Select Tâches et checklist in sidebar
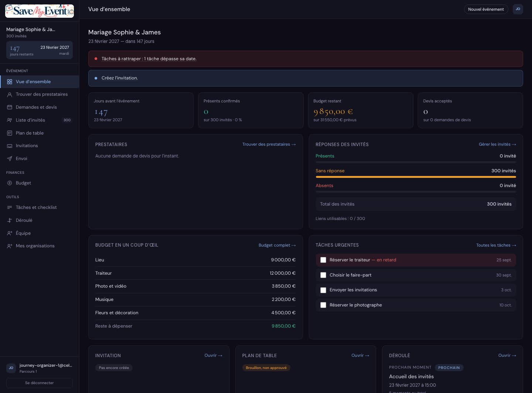Image resolution: width=532 pixels, height=393 pixels. click(x=40, y=207)
